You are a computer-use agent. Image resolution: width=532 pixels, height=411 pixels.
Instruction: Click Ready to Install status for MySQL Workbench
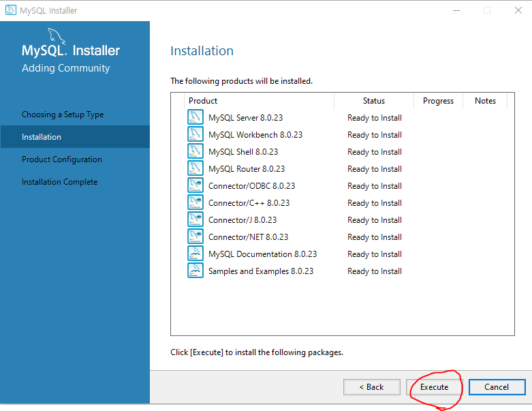[x=375, y=135]
